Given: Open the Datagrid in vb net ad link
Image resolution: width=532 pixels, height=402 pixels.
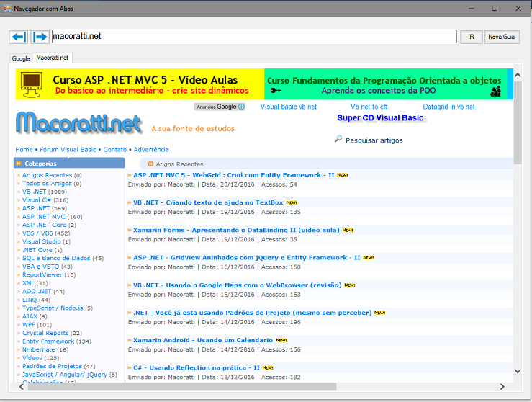Looking at the screenshot, I should click(x=448, y=107).
